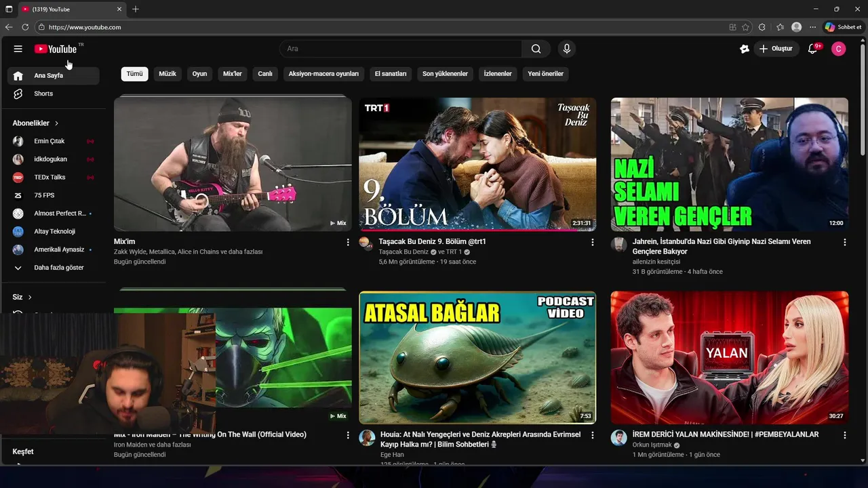Expand the Abonelikler section
Viewport: 868px width, 488px height.
35,123
